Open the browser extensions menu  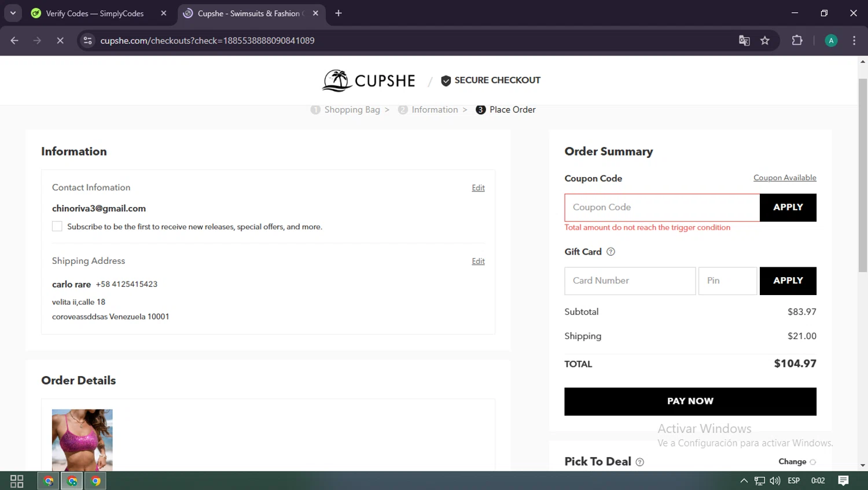pos(797,40)
